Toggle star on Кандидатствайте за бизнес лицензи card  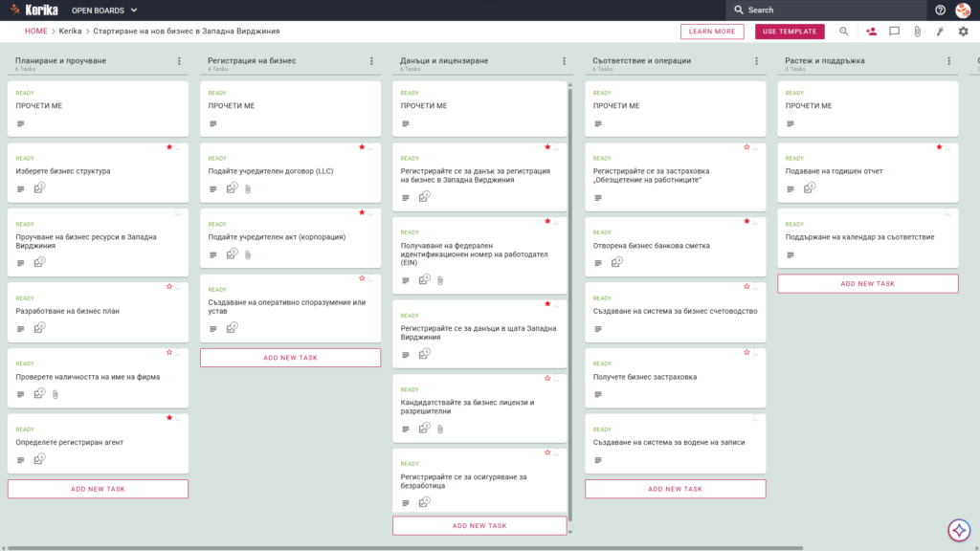547,379
